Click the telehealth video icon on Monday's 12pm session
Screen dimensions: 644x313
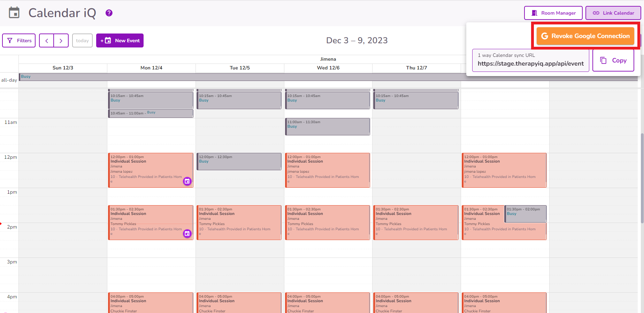click(x=187, y=181)
